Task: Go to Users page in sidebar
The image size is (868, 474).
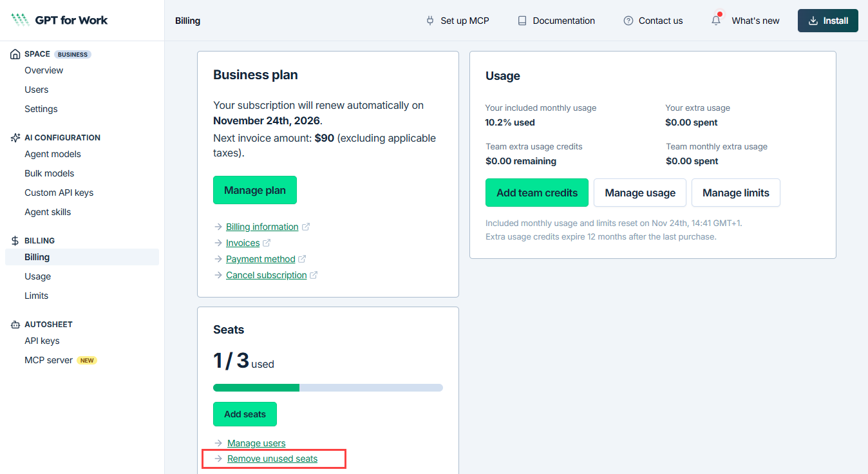Action: (37, 90)
